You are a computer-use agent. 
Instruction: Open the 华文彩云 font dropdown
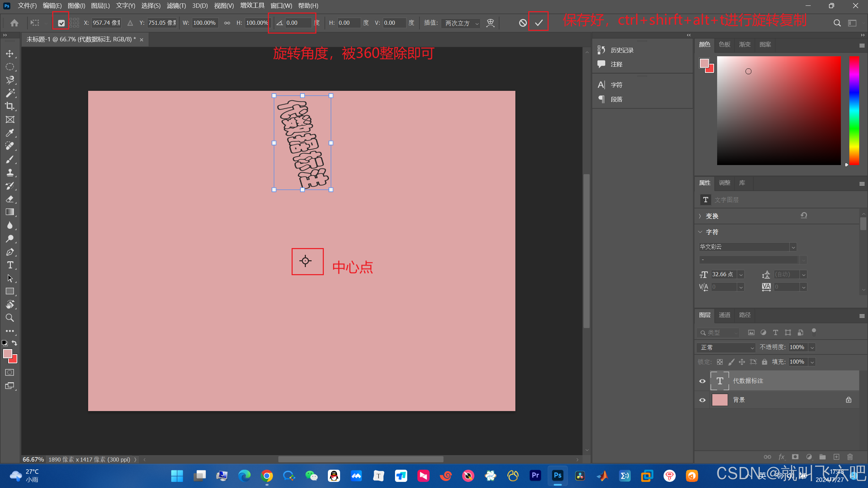(x=793, y=247)
